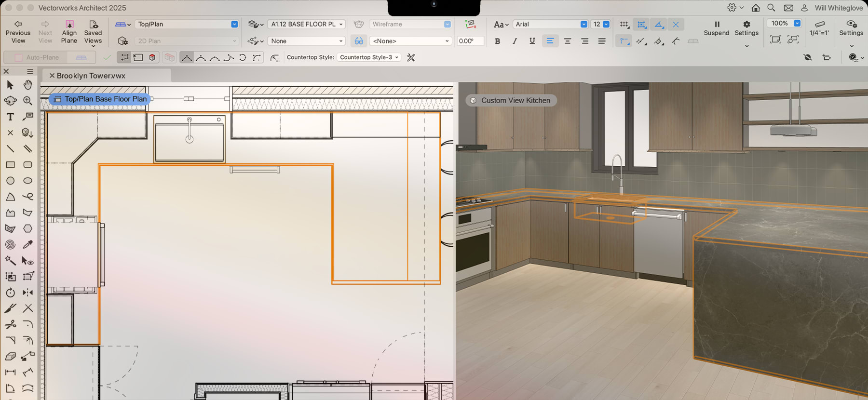Click the rotation angle 0.00° field
The width and height of the screenshot is (868, 400).
tap(470, 41)
